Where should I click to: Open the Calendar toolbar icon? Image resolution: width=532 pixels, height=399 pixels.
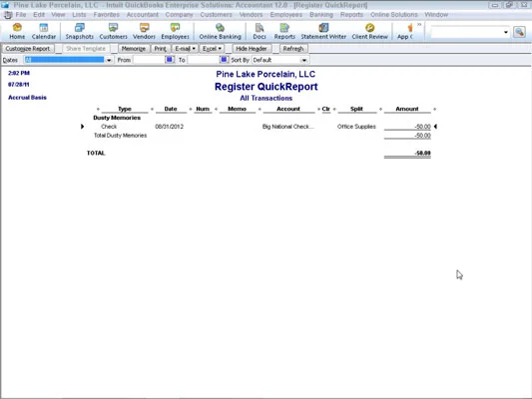(44, 31)
